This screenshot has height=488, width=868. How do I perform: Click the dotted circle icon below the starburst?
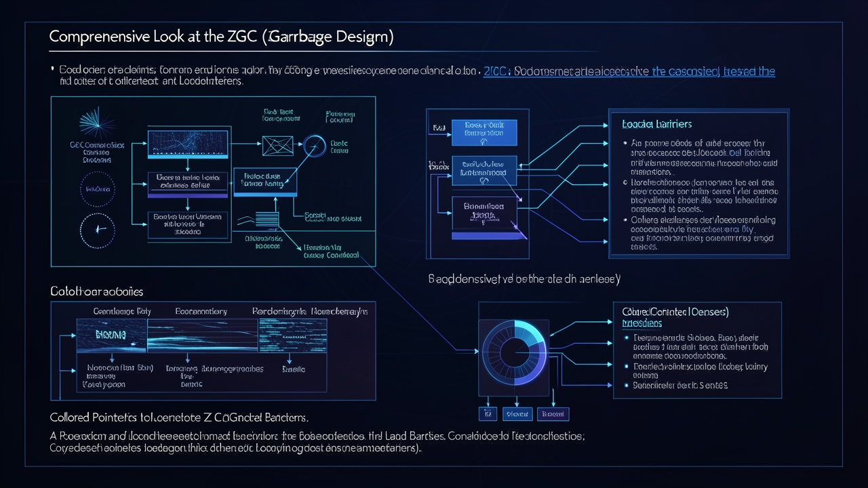[x=98, y=190]
